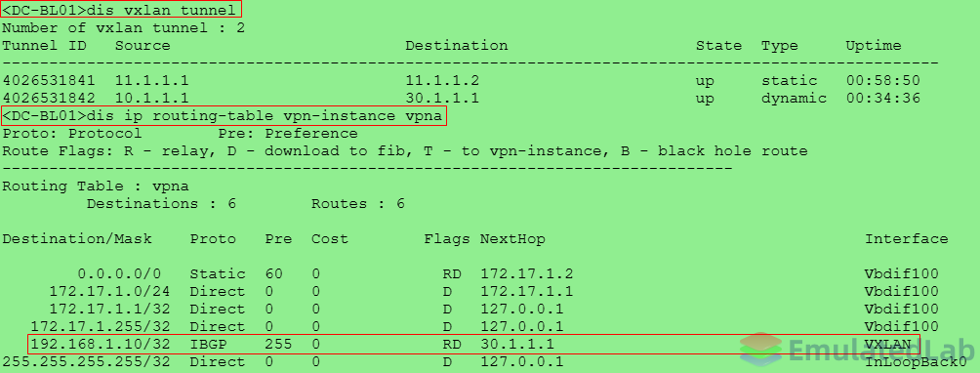This screenshot has width=980, height=373.
Task: Click the 'dis vxlan tunnel' command line
Action: 121,10
